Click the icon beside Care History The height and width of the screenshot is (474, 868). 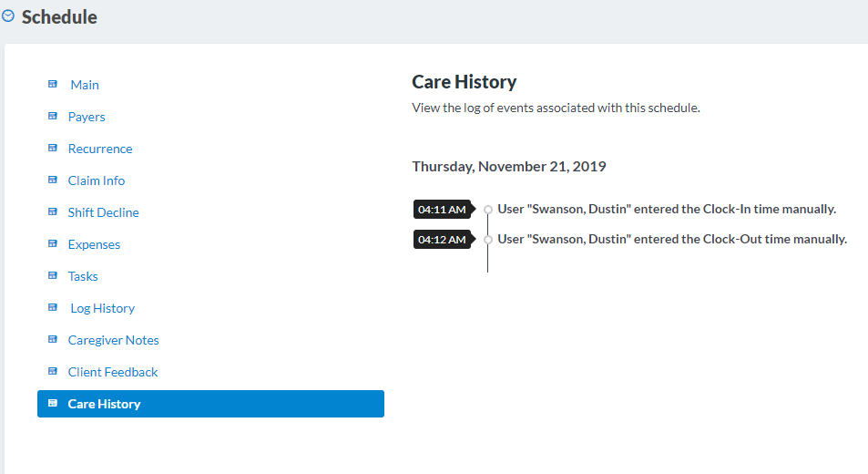click(53, 404)
